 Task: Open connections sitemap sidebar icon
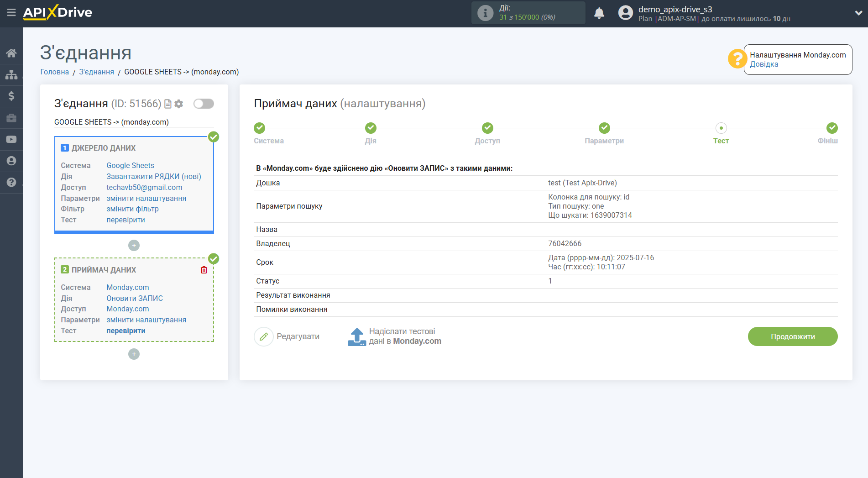11,74
